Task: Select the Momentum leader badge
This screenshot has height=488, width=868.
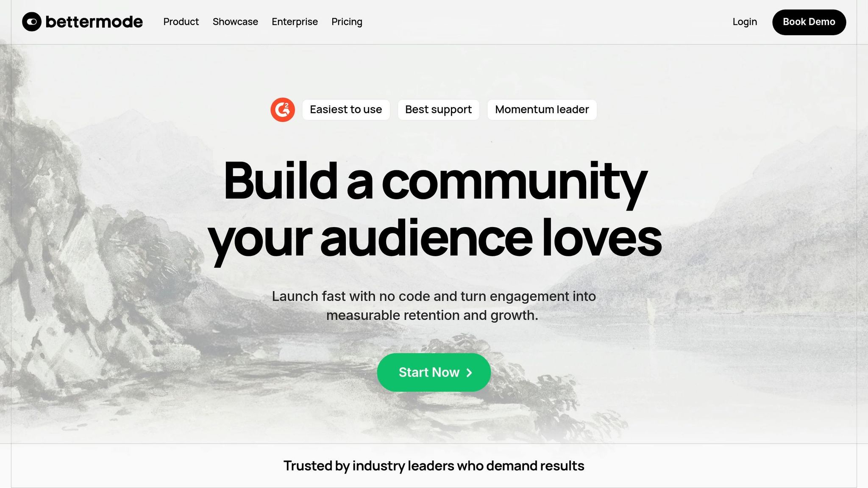Action: tap(542, 110)
